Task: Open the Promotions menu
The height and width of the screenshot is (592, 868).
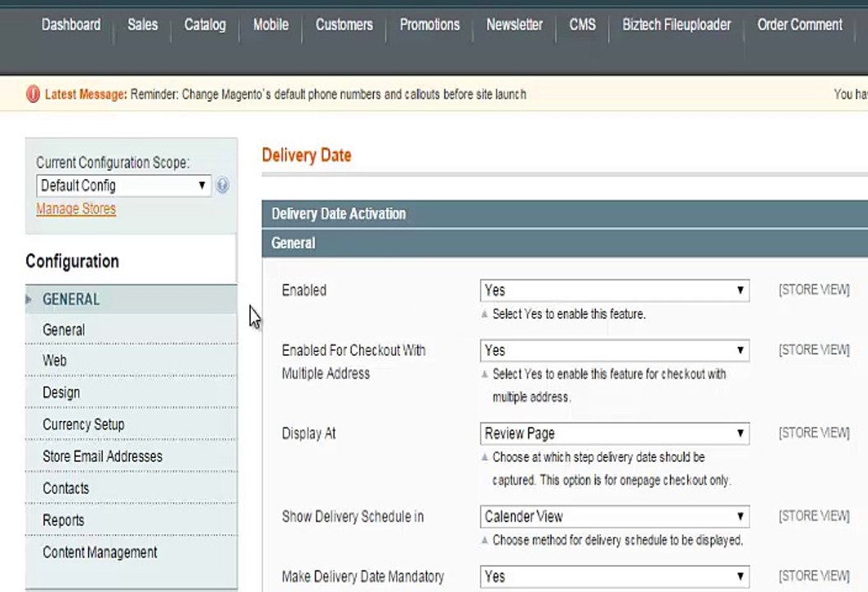Action: [x=430, y=25]
